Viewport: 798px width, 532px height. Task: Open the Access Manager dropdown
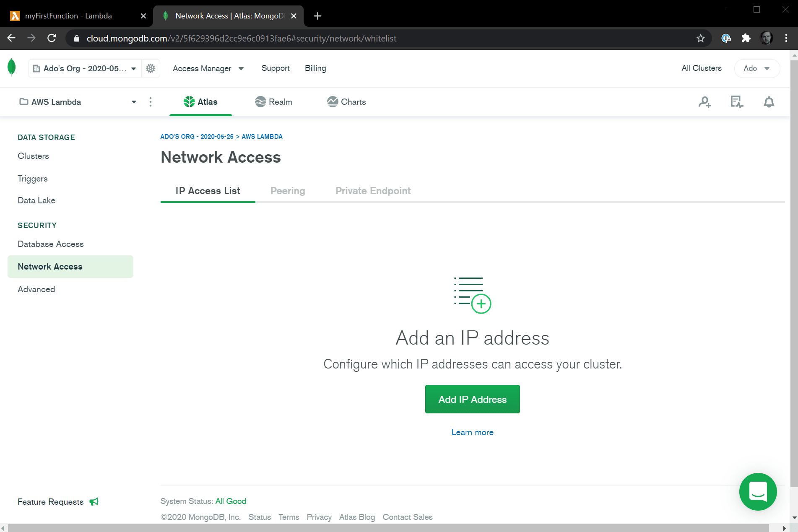[208, 68]
